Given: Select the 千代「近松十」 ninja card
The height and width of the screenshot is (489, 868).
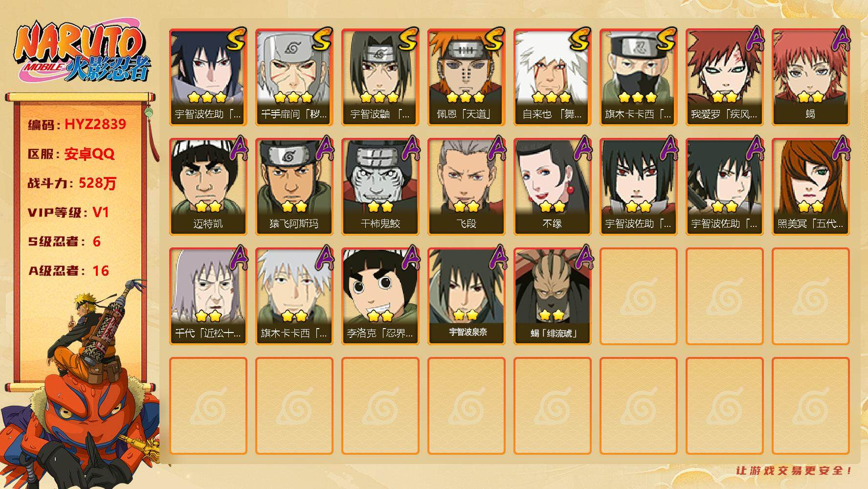Looking at the screenshot, I should click(x=208, y=296).
